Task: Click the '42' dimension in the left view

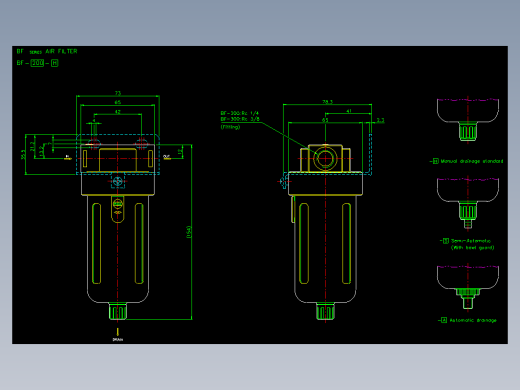Action: [x=118, y=112]
